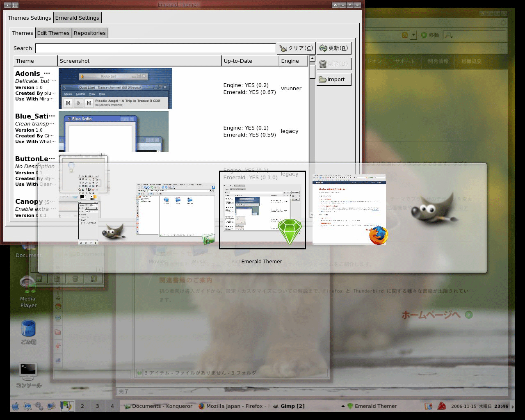Image resolution: width=525 pixels, height=420 pixels.
Task: Open the main menu icon on the panel
Action: (x=16, y=406)
